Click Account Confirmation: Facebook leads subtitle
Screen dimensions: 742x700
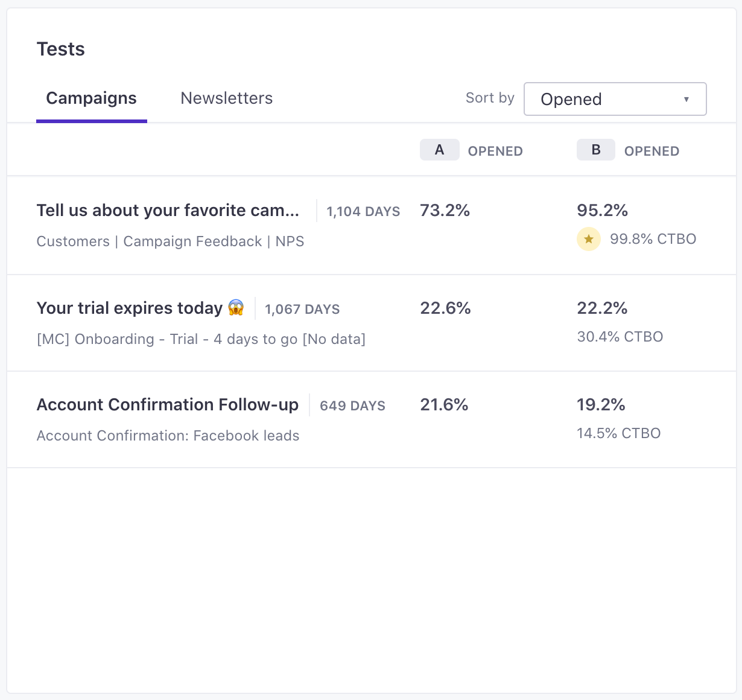168,436
